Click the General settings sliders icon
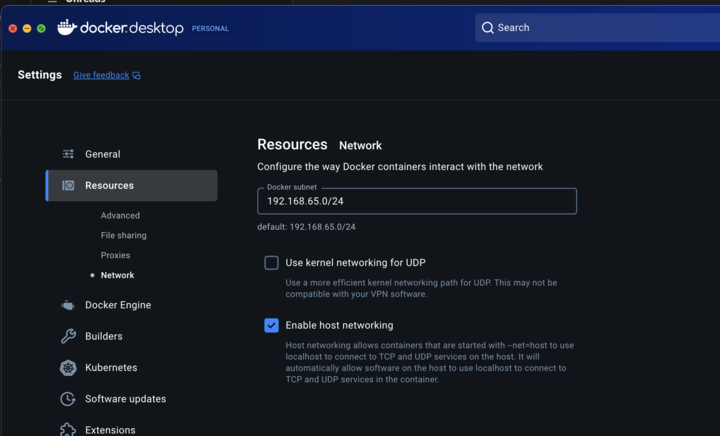Image resolution: width=720 pixels, height=436 pixels. (x=68, y=154)
